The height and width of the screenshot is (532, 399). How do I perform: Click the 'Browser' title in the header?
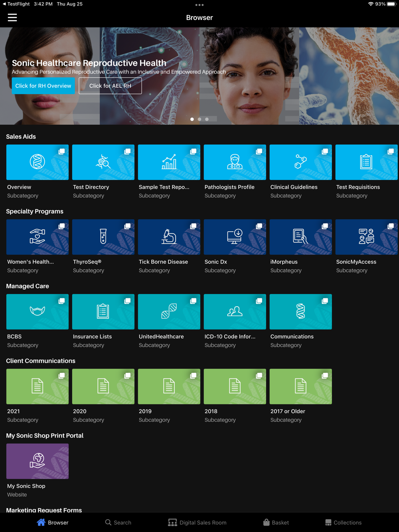click(199, 18)
